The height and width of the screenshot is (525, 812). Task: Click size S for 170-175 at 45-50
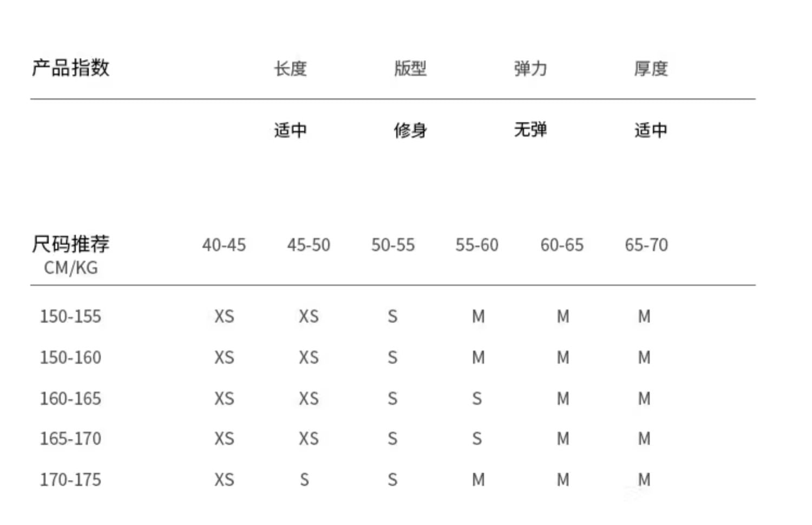(x=305, y=480)
